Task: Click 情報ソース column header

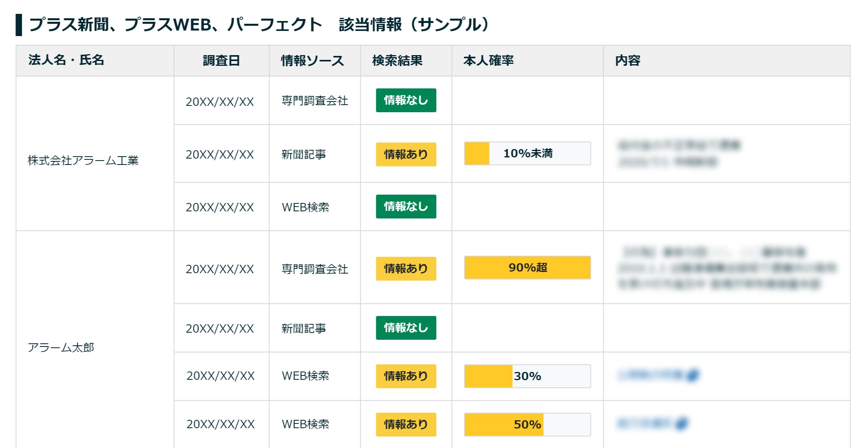Action: pos(312,61)
